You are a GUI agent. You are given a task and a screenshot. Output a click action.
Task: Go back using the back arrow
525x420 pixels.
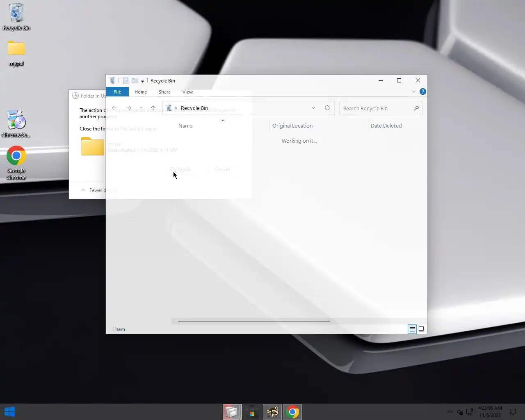[x=114, y=108]
